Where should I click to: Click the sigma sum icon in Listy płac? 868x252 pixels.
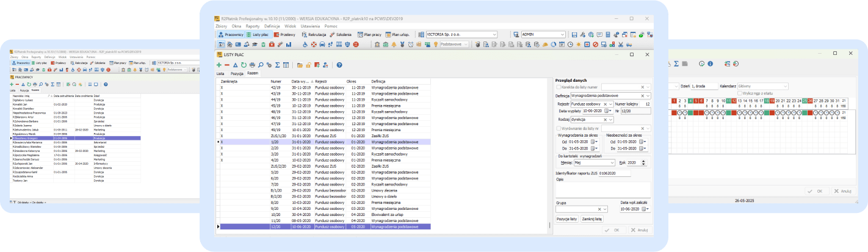point(277,65)
